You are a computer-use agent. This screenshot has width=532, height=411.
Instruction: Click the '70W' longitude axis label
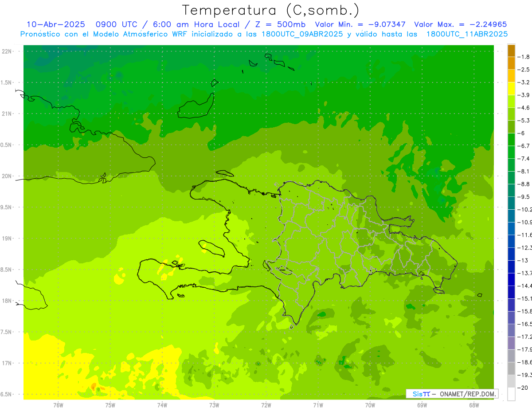click(x=370, y=405)
